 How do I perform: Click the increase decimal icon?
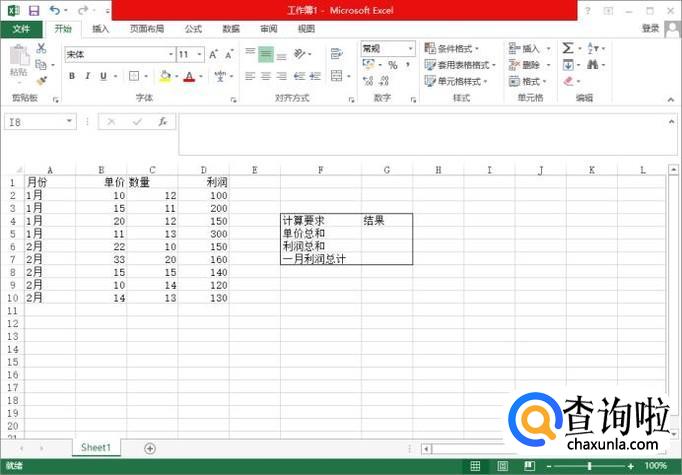[x=368, y=80]
